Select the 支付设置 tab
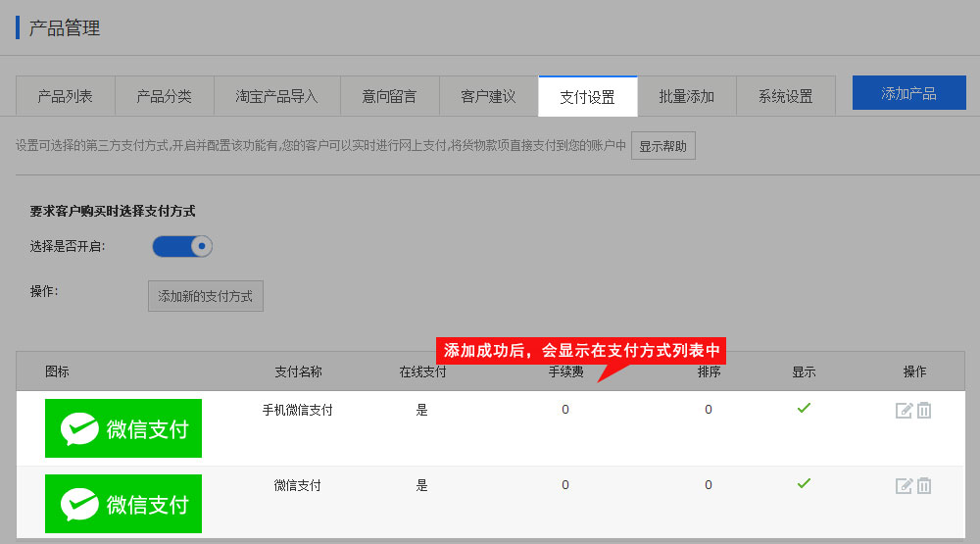980x544 pixels. click(587, 96)
